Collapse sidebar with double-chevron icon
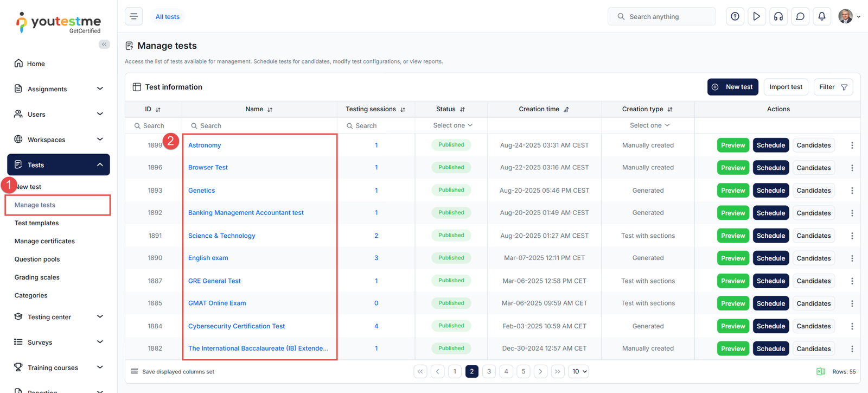 tap(104, 45)
